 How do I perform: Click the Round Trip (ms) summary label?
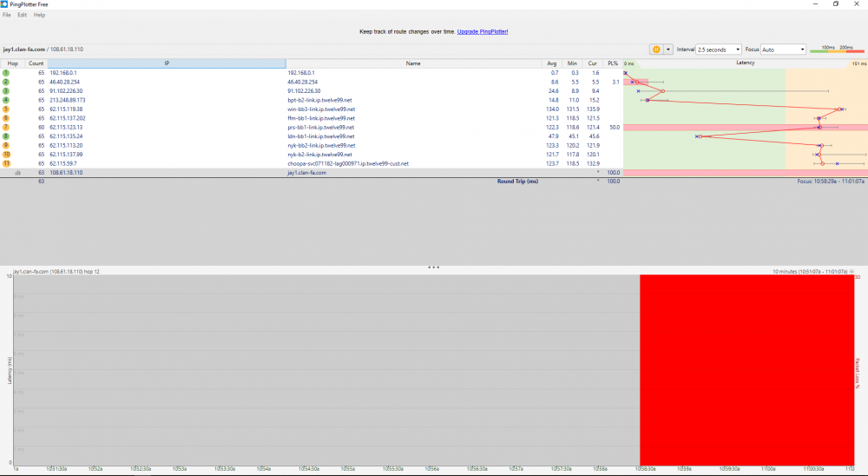[517, 182]
